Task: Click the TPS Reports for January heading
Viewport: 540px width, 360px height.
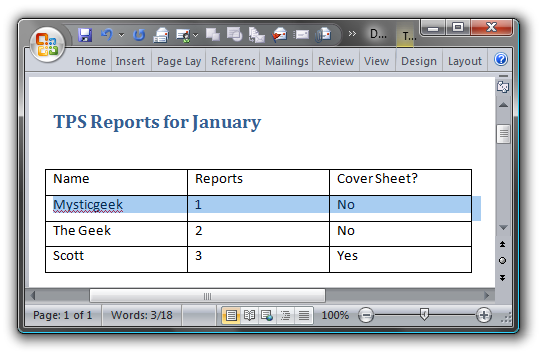Action: coord(157,122)
